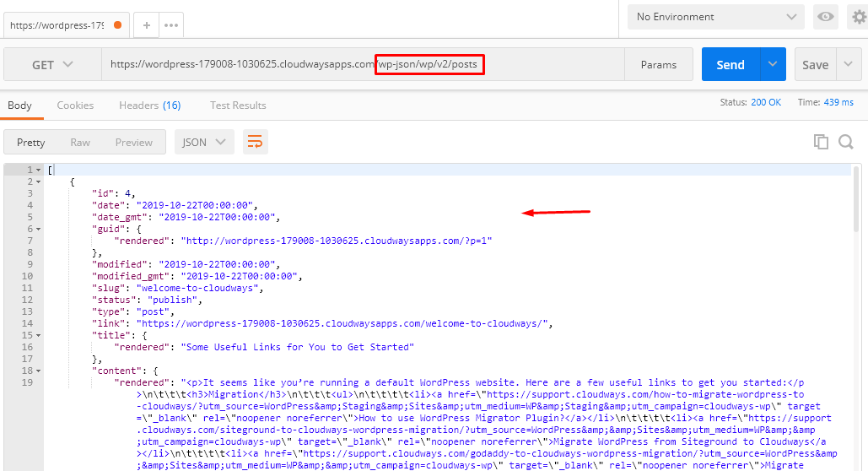Open the JSON format dropdown
The image size is (868, 471).
point(204,142)
